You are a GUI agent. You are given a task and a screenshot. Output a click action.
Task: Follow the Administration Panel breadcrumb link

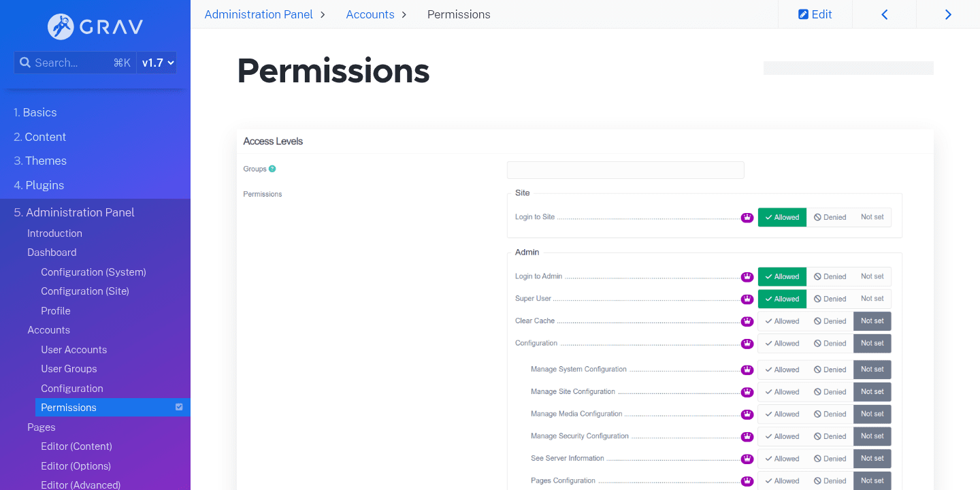point(259,14)
